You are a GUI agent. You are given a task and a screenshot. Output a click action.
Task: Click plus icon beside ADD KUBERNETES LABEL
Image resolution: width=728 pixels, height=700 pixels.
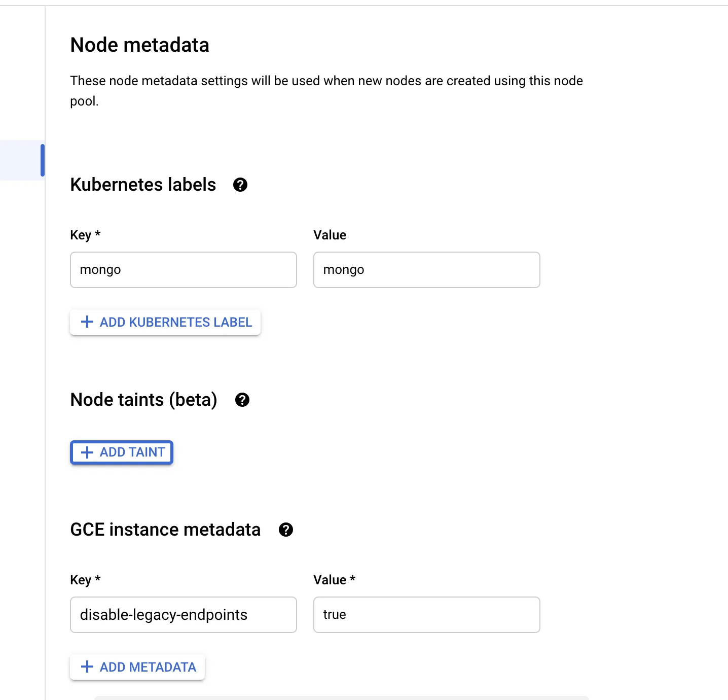click(87, 322)
